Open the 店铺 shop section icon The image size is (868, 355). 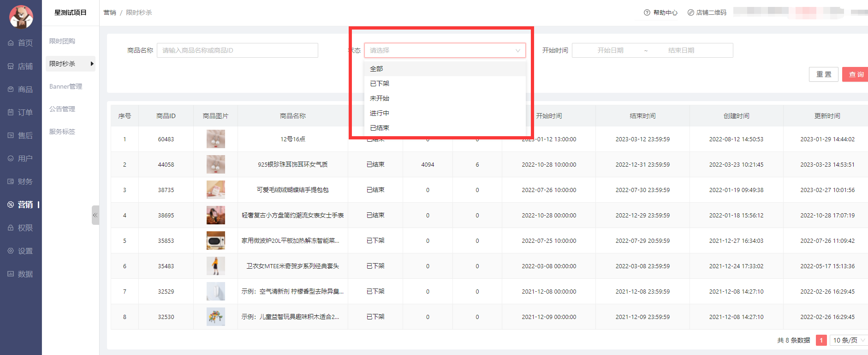[11, 66]
